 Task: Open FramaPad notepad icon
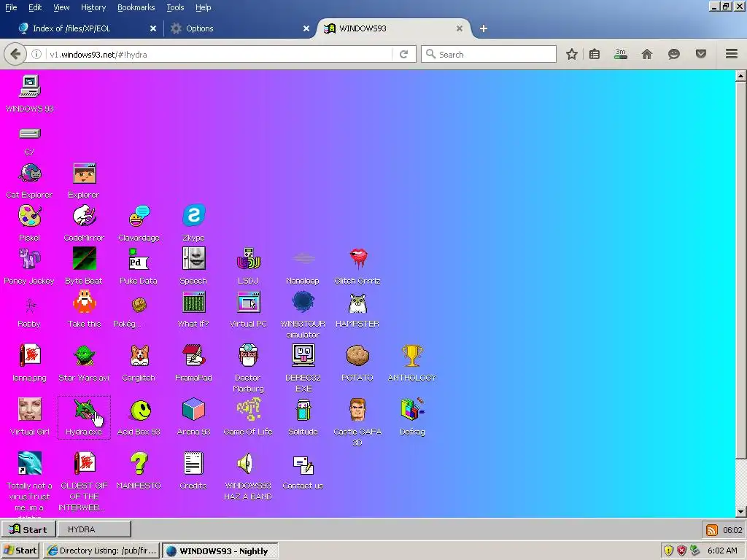(x=193, y=355)
